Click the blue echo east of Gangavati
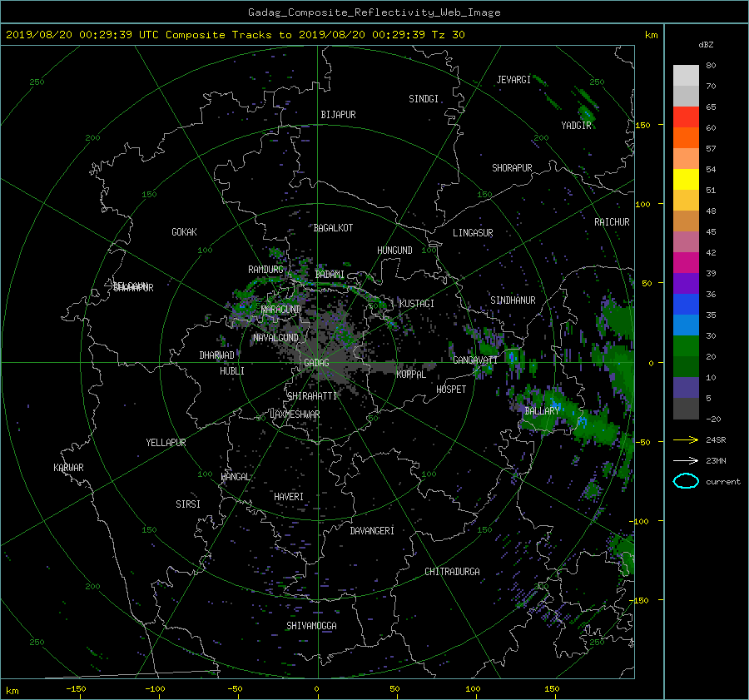The height and width of the screenshot is (700, 749). click(x=513, y=357)
